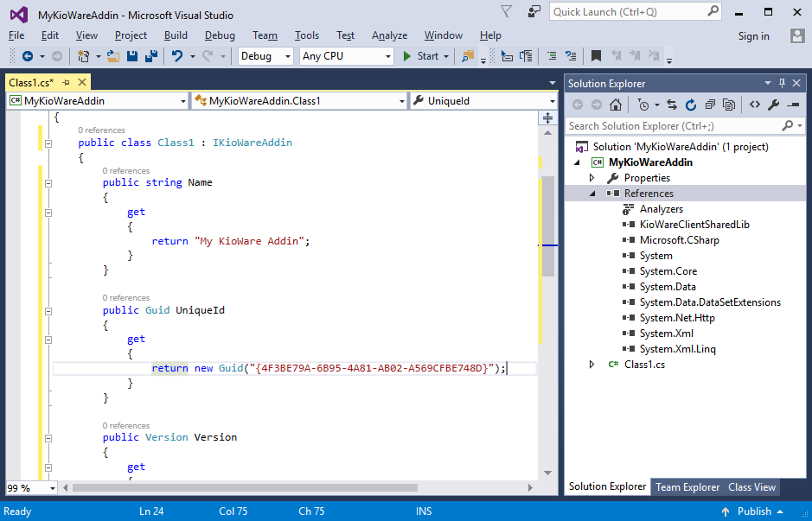Click the editor split window handle
Viewport: 812px width, 521px height.
[548, 118]
